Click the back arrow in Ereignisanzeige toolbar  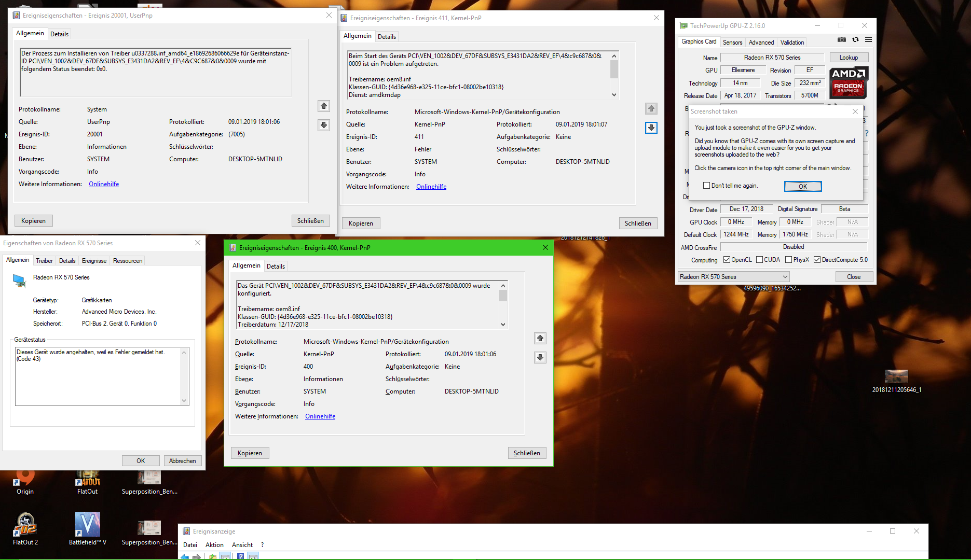185,556
